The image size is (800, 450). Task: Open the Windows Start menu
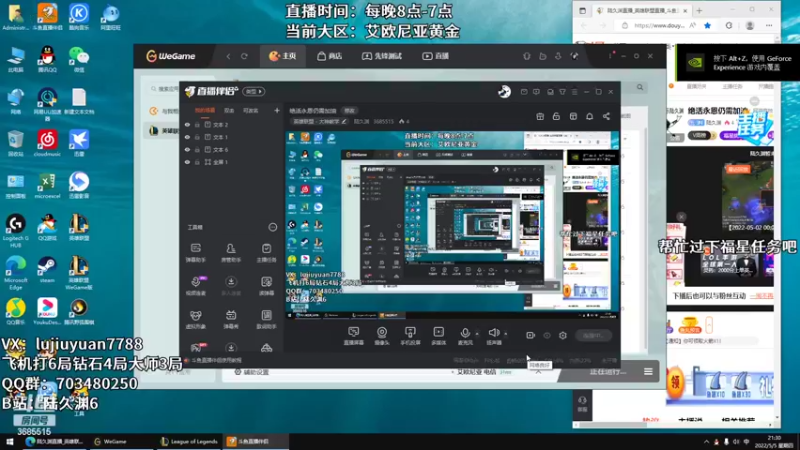[10, 442]
